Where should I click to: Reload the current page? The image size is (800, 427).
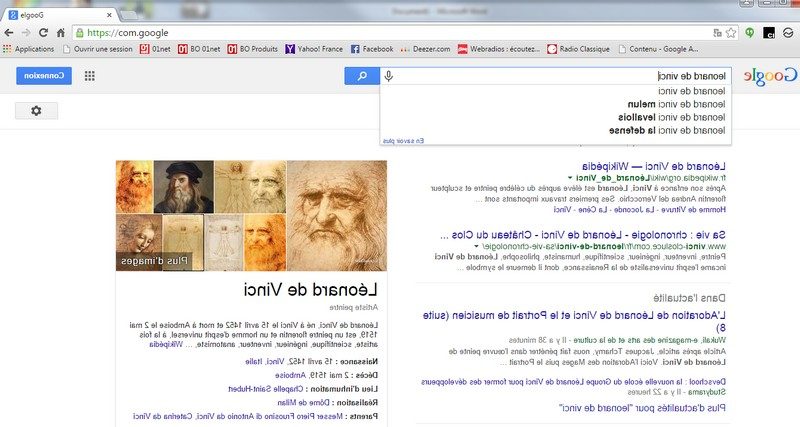(x=43, y=33)
